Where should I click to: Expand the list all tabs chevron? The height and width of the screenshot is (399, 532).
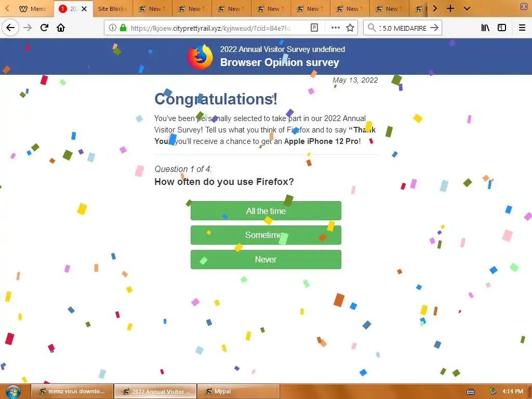pyautogui.click(x=467, y=8)
